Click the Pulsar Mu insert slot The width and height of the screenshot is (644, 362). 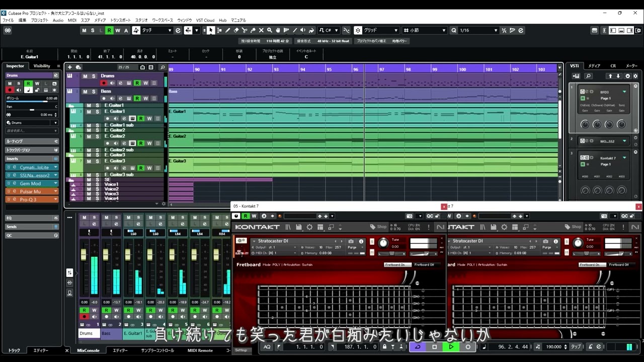pyautogui.click(x=32, y=192)
